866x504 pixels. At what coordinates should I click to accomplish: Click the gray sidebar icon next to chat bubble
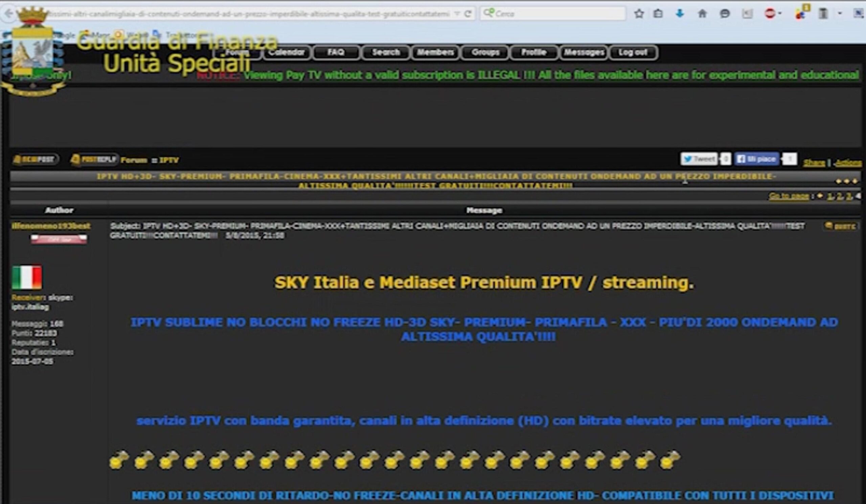[x=747, y=14]
